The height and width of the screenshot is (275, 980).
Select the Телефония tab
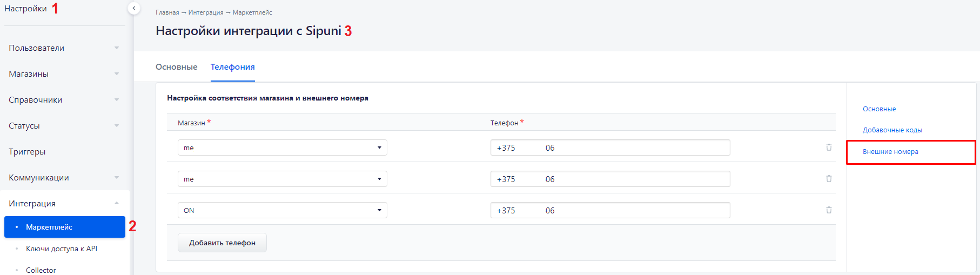click(x=233, y=67)
